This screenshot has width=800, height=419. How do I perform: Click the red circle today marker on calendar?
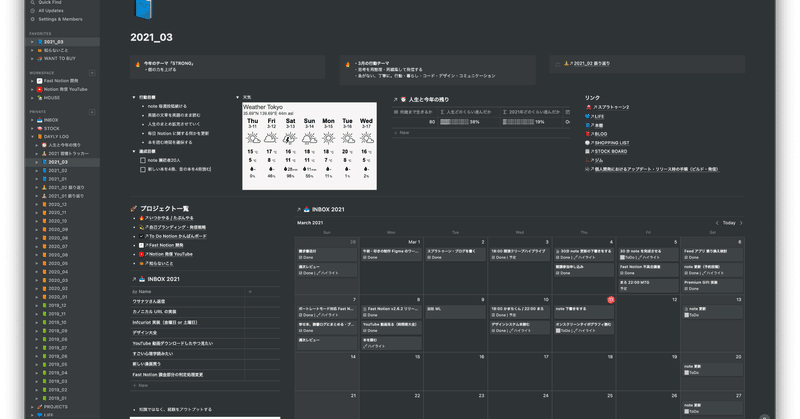(x=611, y=300)
